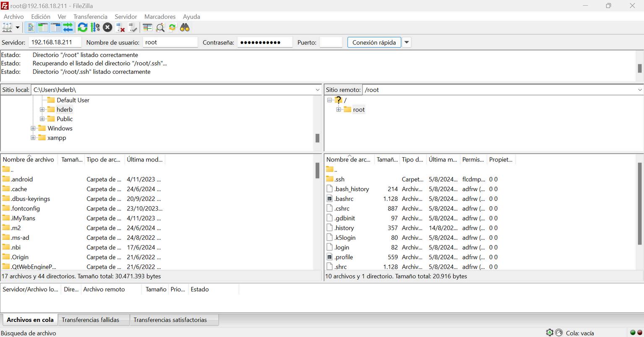Click the Puerto input field

tap(331, 42)
